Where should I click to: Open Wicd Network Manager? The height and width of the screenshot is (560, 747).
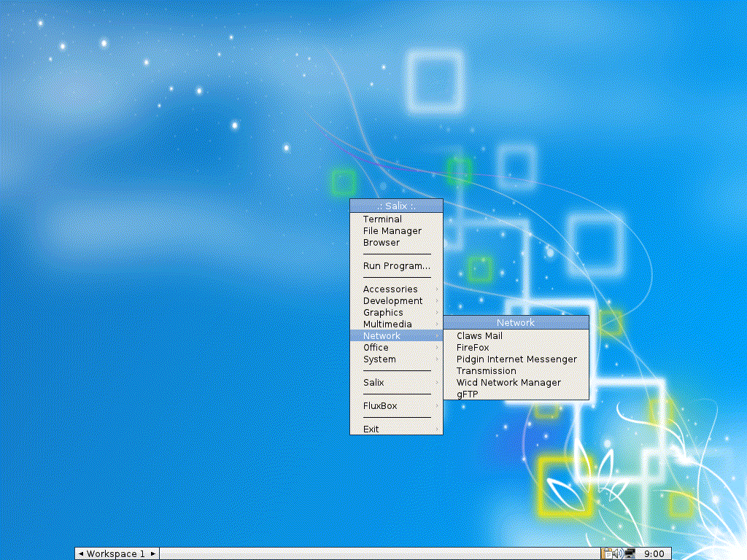(516, 382)
